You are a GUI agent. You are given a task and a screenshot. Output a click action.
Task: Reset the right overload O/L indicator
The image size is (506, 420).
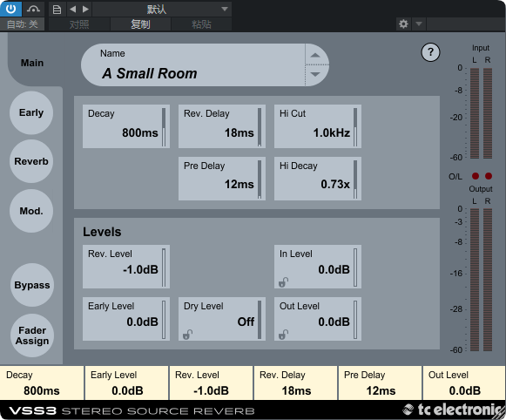[489, 176]
